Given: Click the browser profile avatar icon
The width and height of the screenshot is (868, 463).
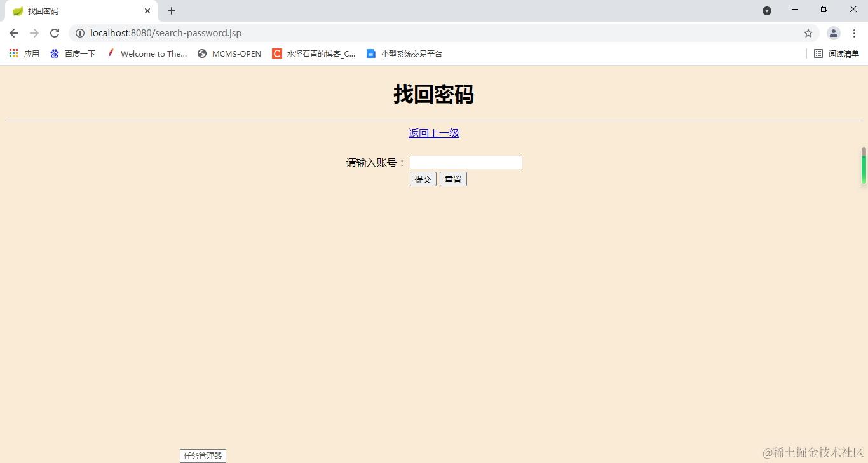Looking at the screenshot, I should click(x=833, y=33).
